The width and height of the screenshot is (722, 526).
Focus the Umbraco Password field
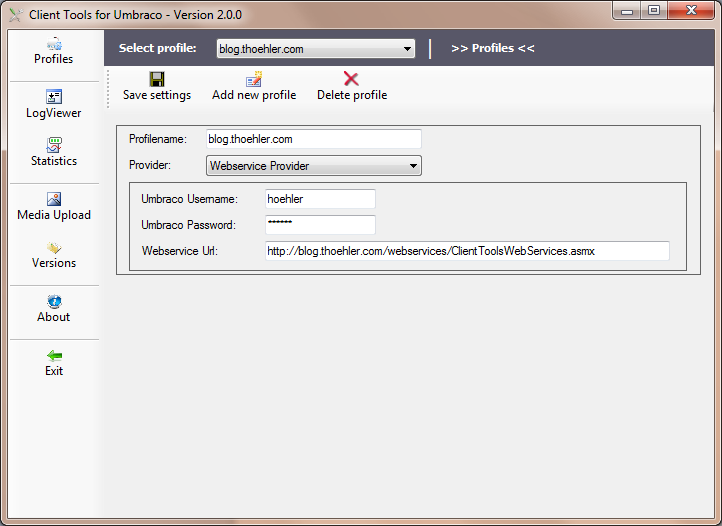[x=320, y=225]
